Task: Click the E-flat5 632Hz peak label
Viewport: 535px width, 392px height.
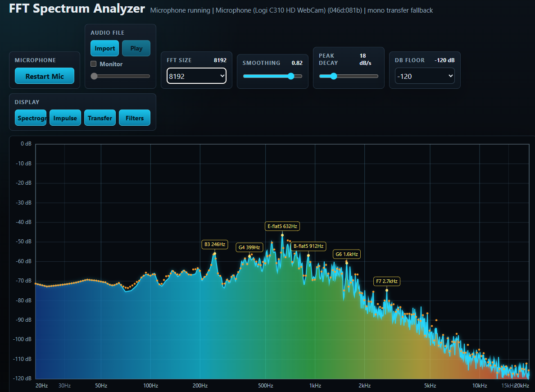Action: coord(282,226)
